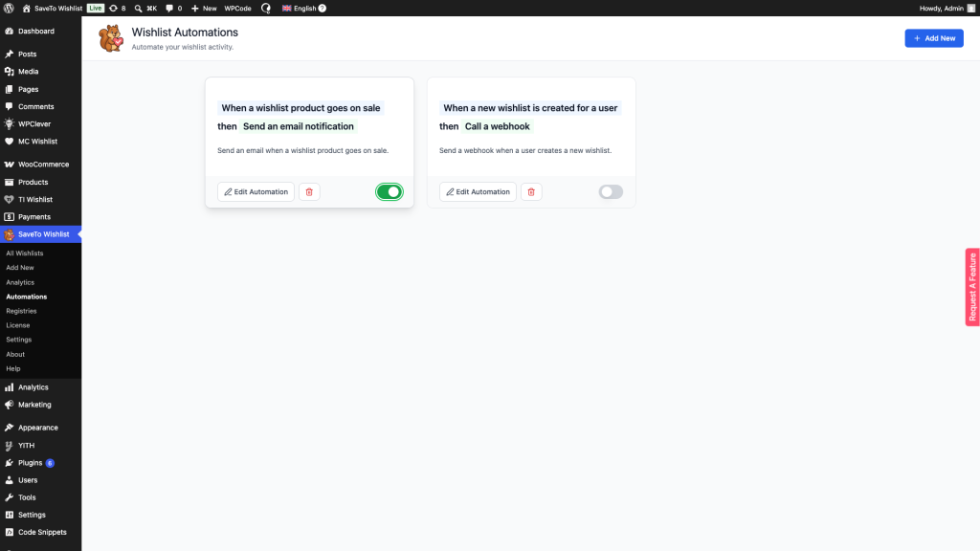Click the 'Send an email notification' action label

[299, 126]
